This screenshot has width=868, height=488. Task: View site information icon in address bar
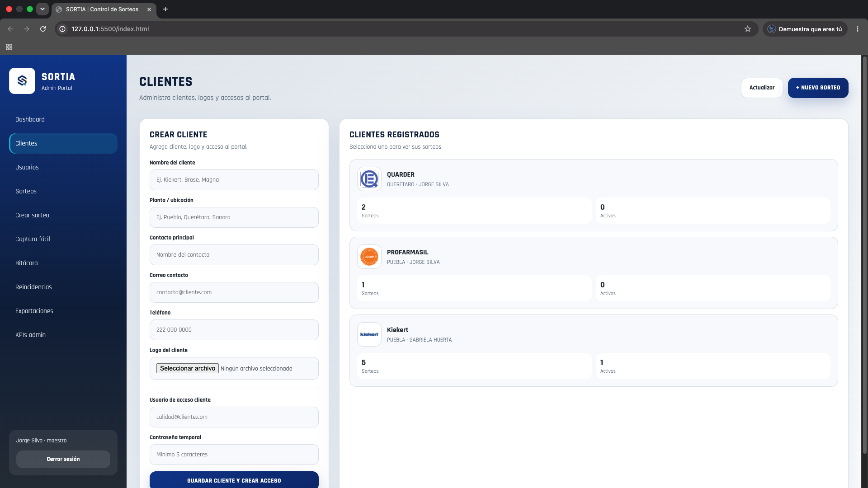63,29
